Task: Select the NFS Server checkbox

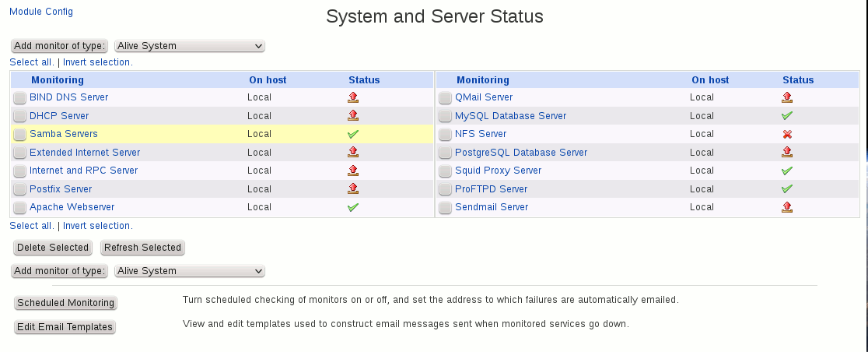Action: (445, 135)
